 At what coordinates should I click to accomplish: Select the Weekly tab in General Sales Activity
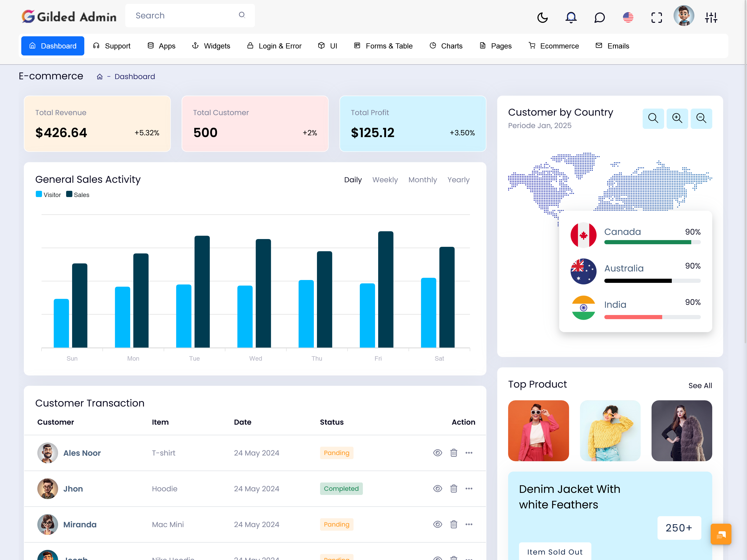pyautogui.click(x=385, y=179)
